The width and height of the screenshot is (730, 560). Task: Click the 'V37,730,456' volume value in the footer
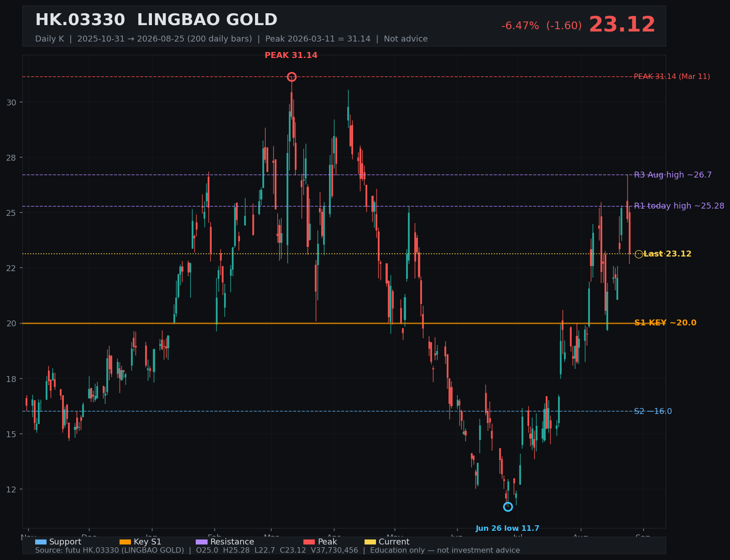tap(334, 550)
